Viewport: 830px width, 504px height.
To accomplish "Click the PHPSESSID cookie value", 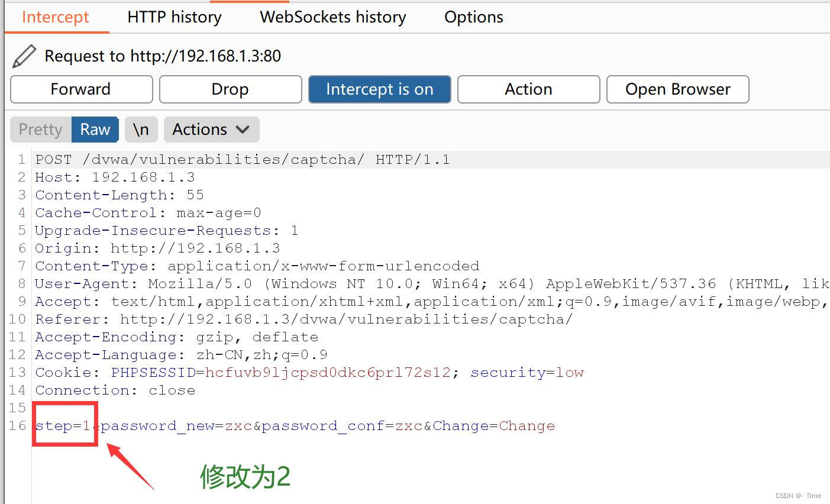I will click(328, 373).
